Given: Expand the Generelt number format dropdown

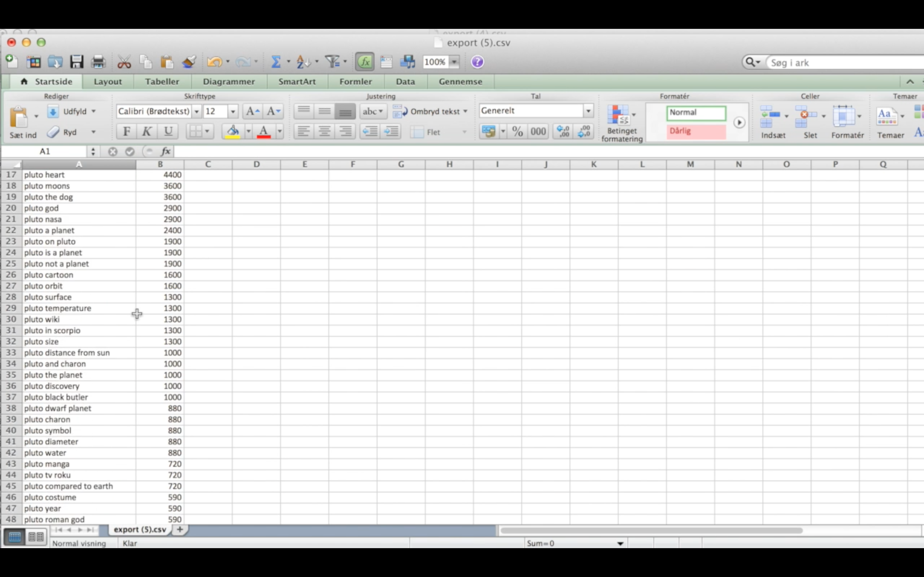Looking at the screenshot, I should [588, 111].
